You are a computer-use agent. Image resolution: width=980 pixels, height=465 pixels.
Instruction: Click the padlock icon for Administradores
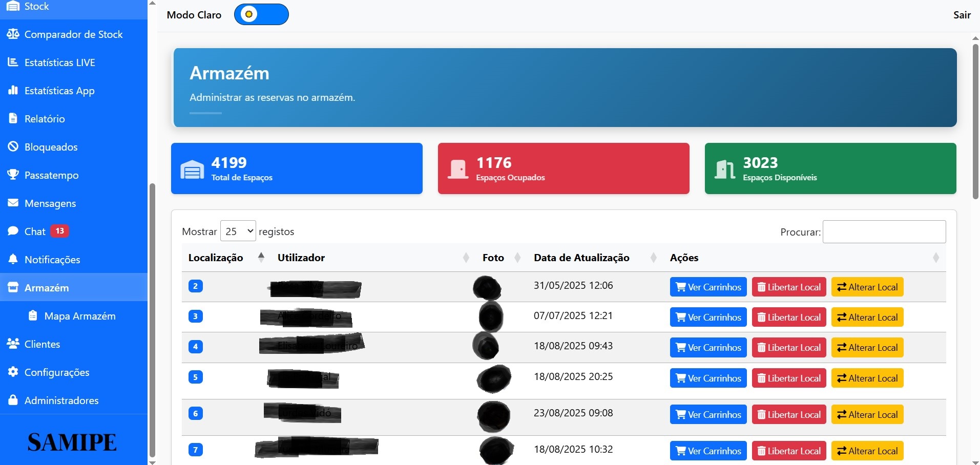click(13, 400)
